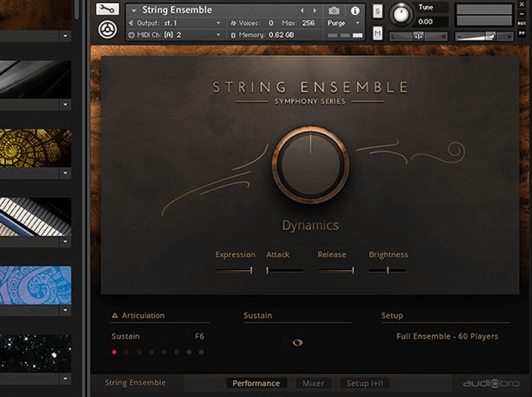Image resolution: width=532 pixels, height=397 pixels.
Task: Click the library browser scrollbar
Action: click(x=77, y=10)
